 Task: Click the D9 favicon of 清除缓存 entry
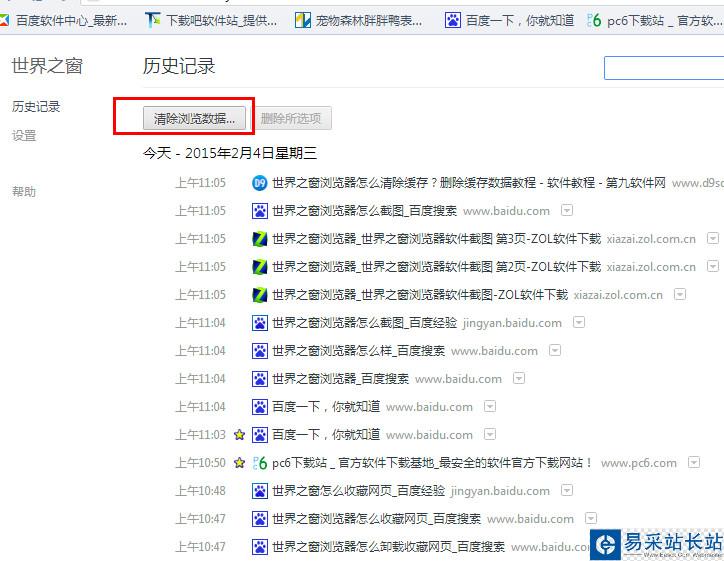[259, 183]
